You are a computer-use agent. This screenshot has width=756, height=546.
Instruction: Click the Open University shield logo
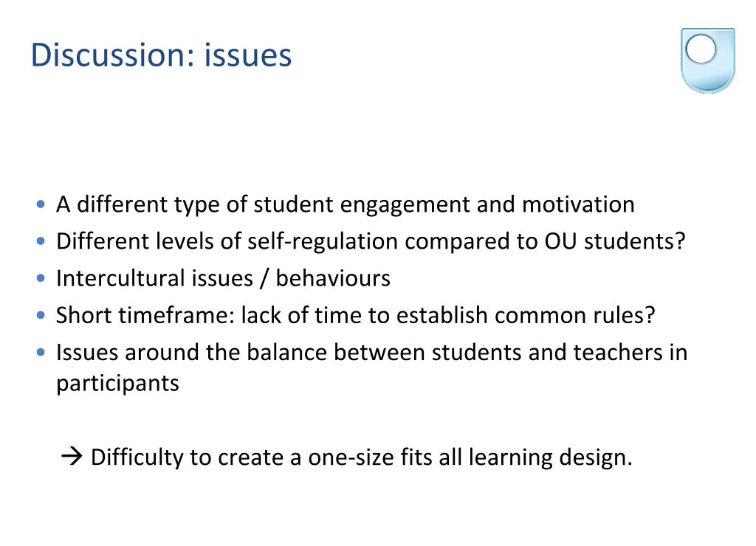coord(708,61)
